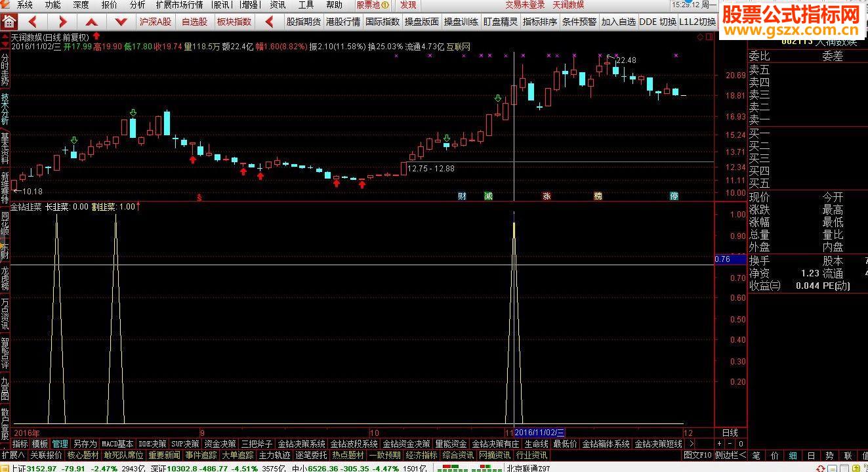Click the 财 event marker on chart
This screenshot has height=472, width=868.
[x=462, y=196]
